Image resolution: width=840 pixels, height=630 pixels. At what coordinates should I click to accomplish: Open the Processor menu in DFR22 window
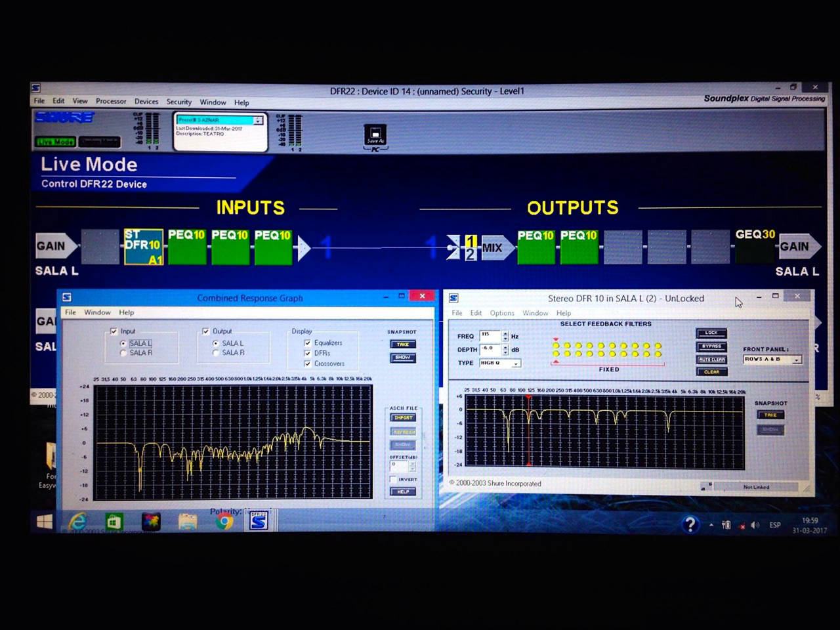coord(111,101)
